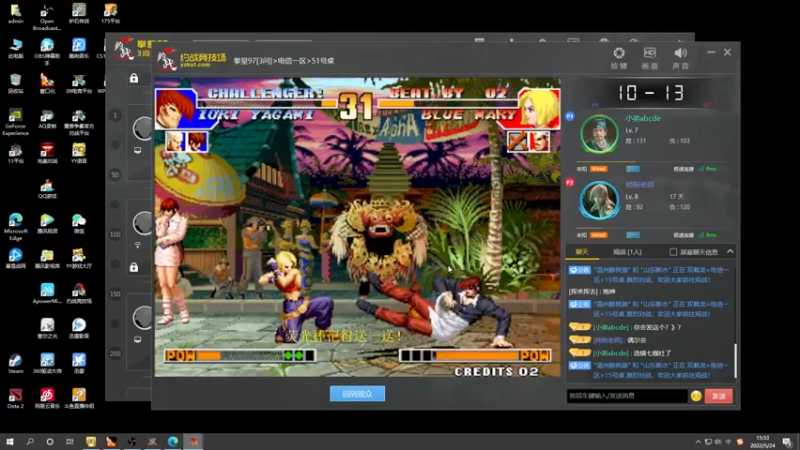Image resolution: width=800 pixels, height=450 pixels.
Task: Click player 1 avatar of 小弟abcde
Action: pos(599,134)
